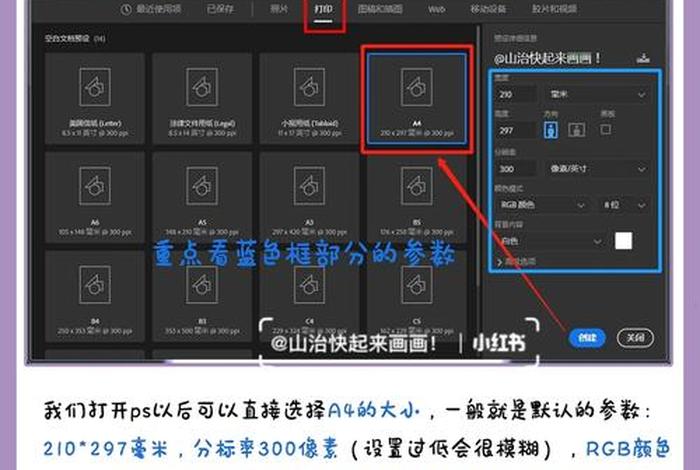Choose the Legal paper preset
This screenshot has height=470, width=700.
[202, 99]
